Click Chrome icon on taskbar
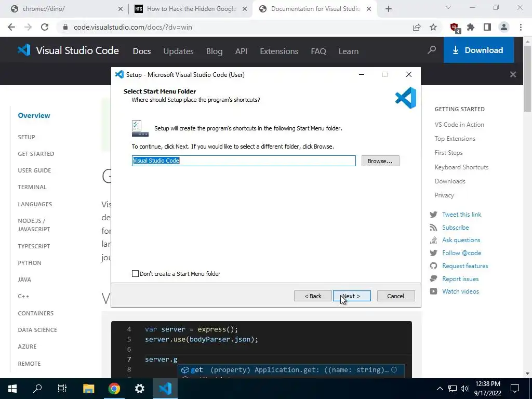 [114, 389]
